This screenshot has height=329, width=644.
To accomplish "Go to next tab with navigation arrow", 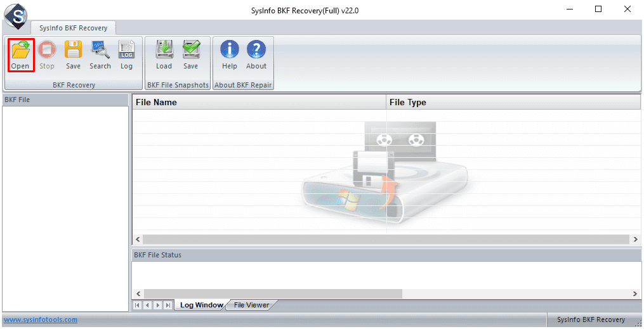I will tap(158, 305).
